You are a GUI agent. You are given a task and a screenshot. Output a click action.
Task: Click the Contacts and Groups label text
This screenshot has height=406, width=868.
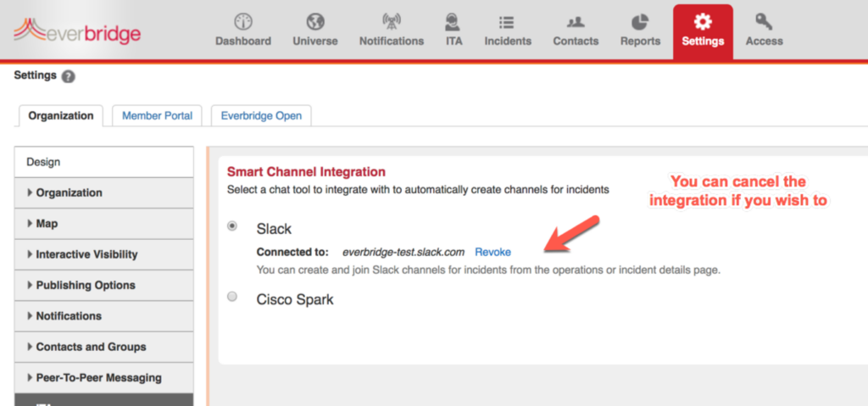click(x=92, y=347)
